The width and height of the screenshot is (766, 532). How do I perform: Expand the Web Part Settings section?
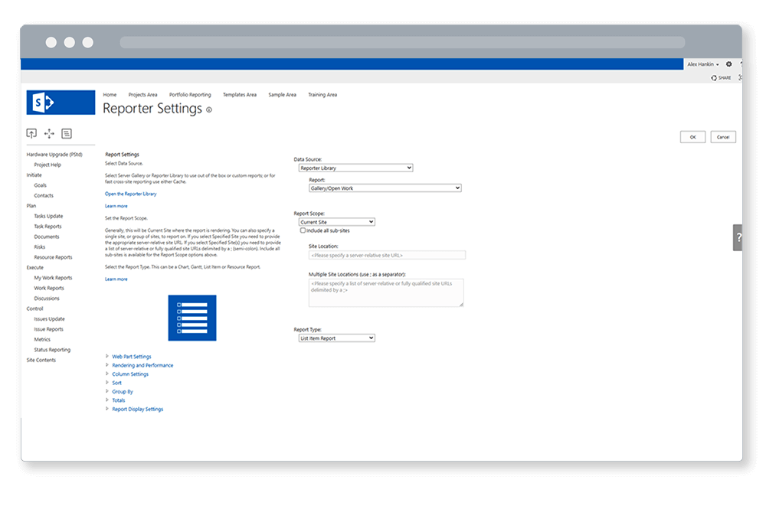pos(131,357)
